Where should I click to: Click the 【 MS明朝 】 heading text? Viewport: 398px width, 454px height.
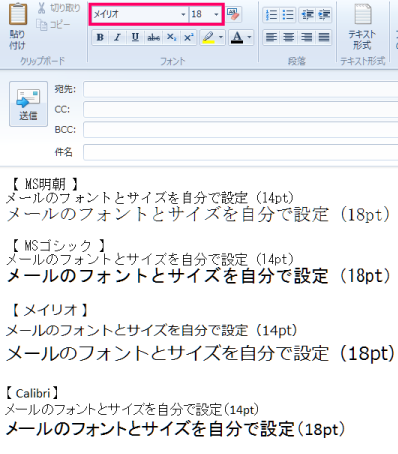45,184
